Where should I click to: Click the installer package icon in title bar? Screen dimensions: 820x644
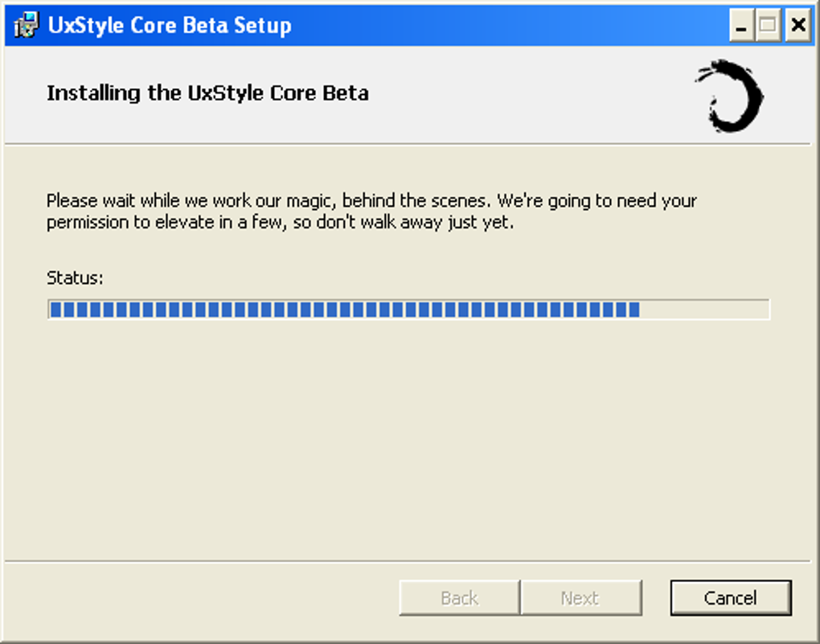click(27, 25)
